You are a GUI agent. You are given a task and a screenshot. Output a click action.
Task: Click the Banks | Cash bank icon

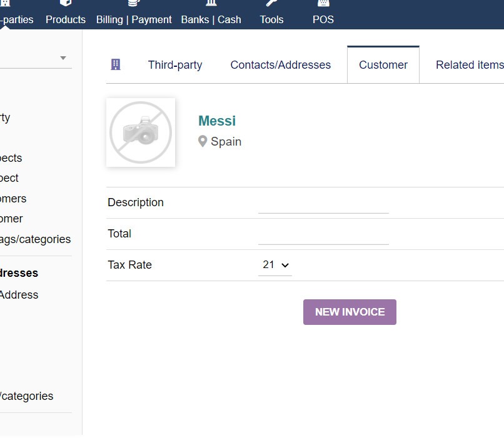pos(211,4)
